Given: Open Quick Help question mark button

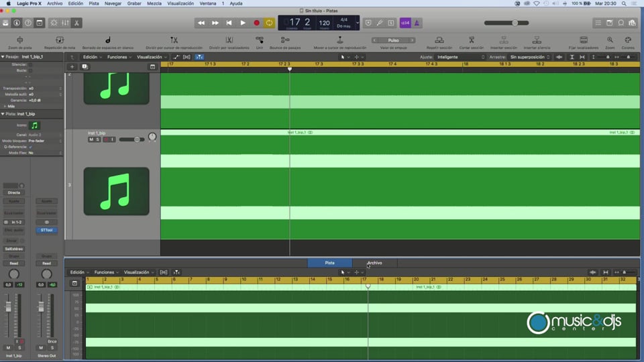Looking at the screenshot, I should (28, 23).
